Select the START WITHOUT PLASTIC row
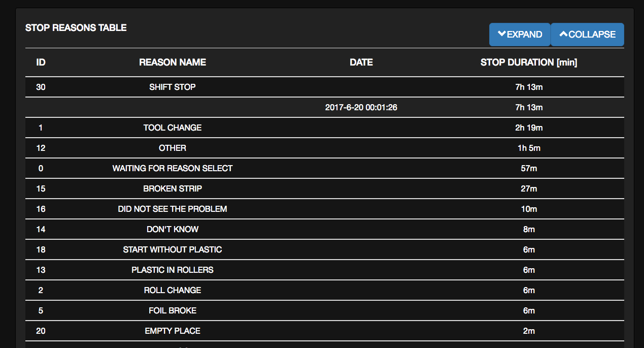This screenshot has height=348, width=644. point(325,249)
